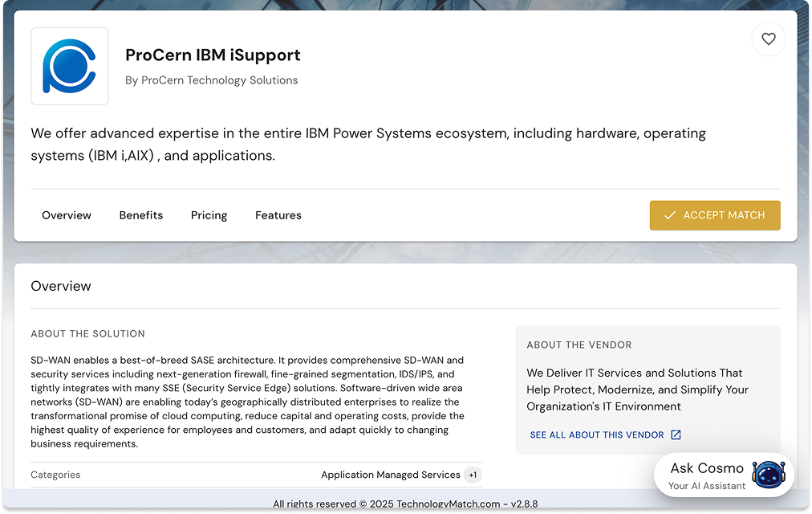Viewport: 812px width, 514px height.
Task: Switch to the Benefits tab
Action: coord(141,215)
